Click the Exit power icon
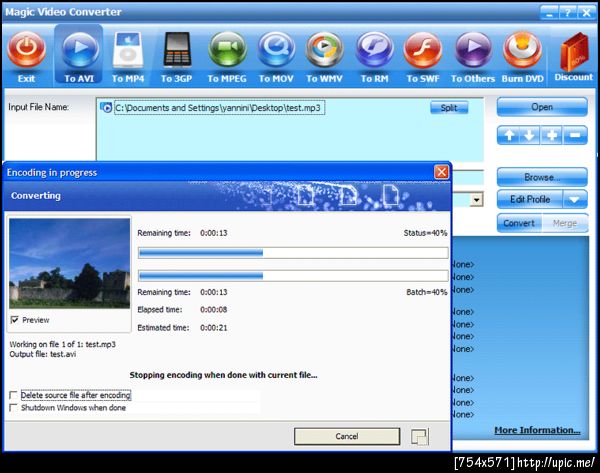 pos(26,50)
